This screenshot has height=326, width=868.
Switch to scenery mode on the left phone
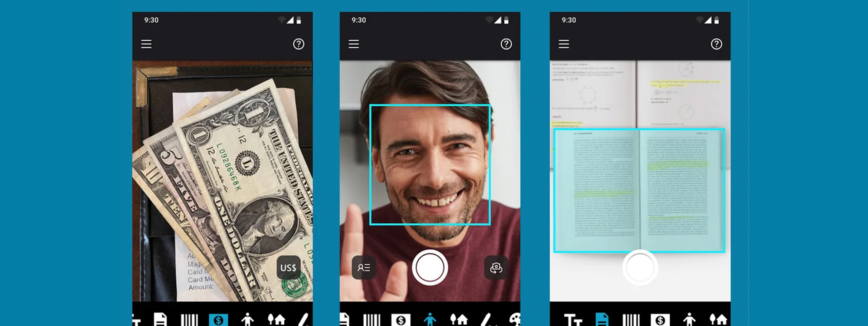pyautogui.click(x=276, y=320)
